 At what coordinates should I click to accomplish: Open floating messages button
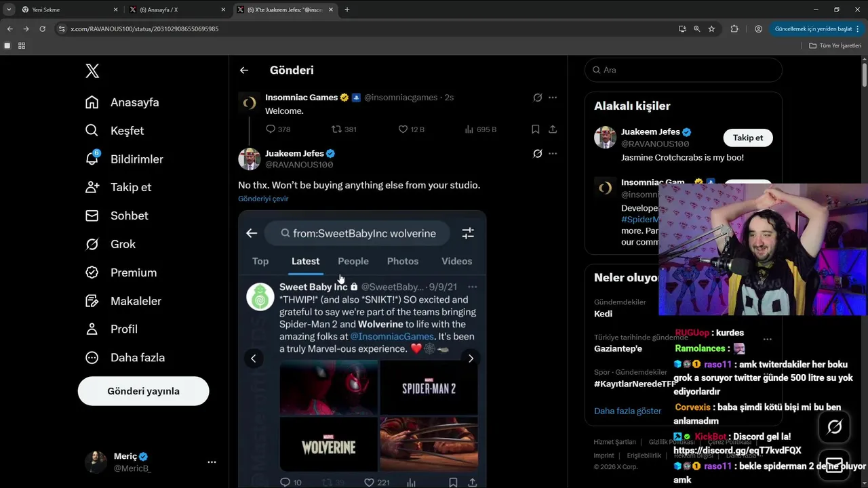(835, 465)
